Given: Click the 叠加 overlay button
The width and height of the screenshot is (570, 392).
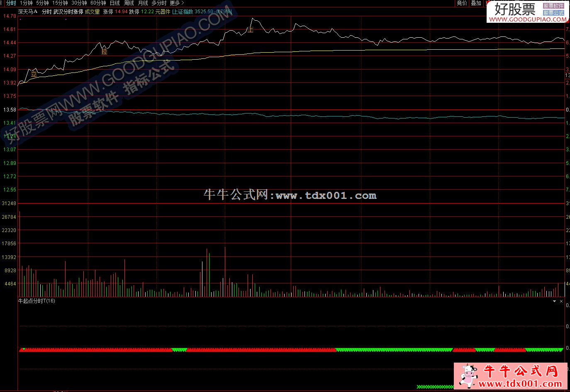Looking at the screenshot, I should (476, 3).
